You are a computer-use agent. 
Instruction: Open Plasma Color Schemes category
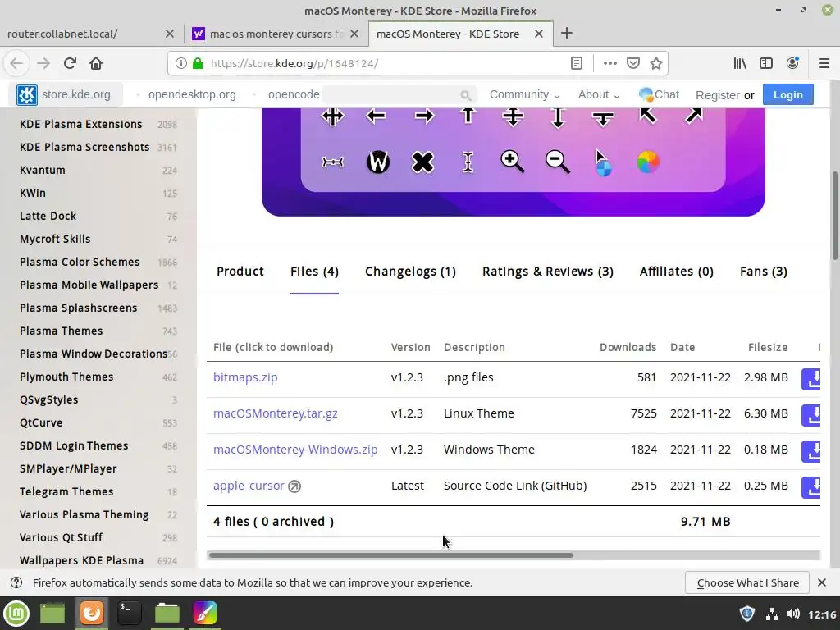tap(80, 262)
